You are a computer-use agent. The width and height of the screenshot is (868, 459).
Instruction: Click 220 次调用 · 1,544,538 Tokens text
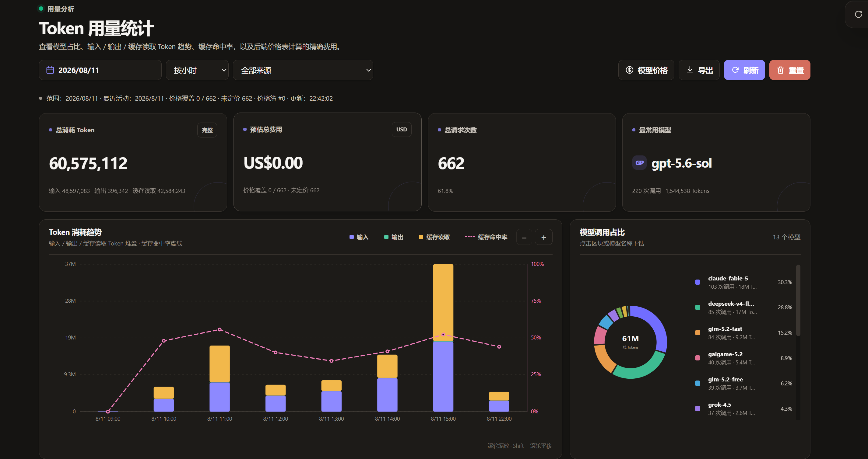pos(670,191)
